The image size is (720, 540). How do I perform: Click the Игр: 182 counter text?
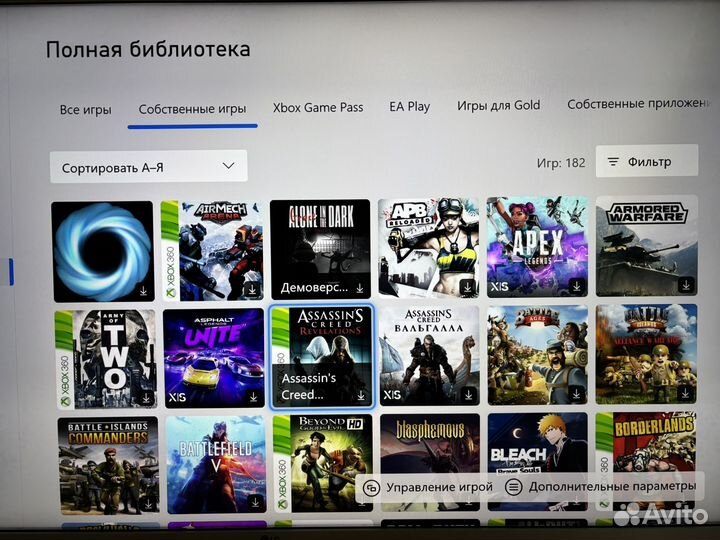click(561, 163)
